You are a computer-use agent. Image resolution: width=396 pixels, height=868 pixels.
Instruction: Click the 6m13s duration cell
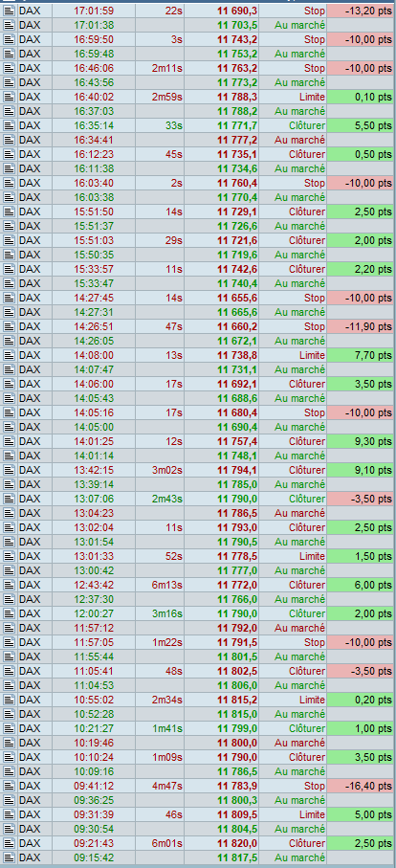pos(161,585)
